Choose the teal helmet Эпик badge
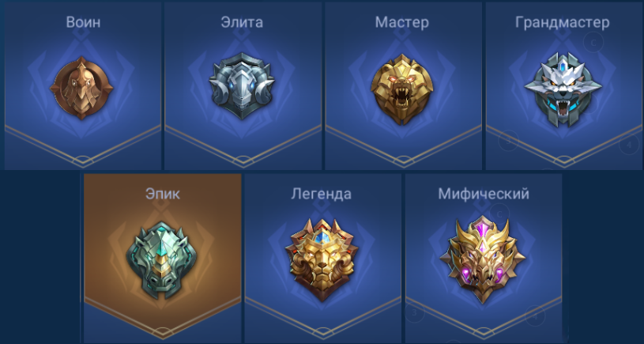The height and width of the screenshot is (344, 644). coord(161,260)
